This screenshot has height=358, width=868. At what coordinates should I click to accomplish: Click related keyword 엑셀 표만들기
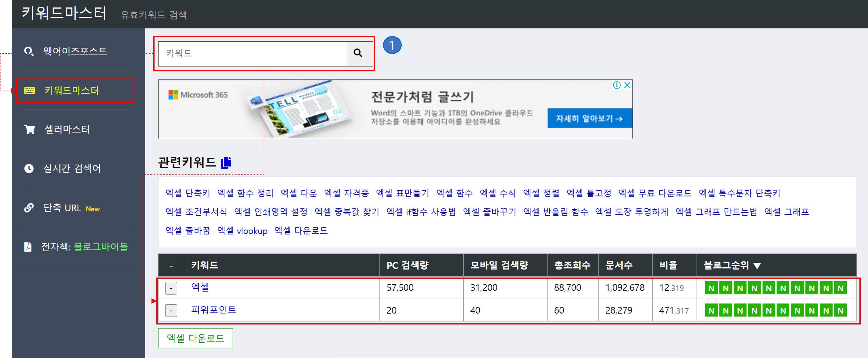402,193
